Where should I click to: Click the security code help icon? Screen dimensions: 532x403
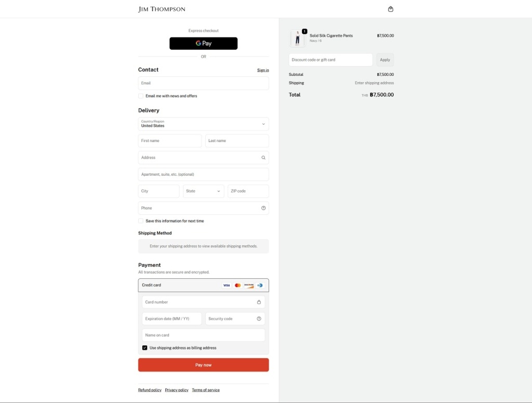tap(259, 319)
